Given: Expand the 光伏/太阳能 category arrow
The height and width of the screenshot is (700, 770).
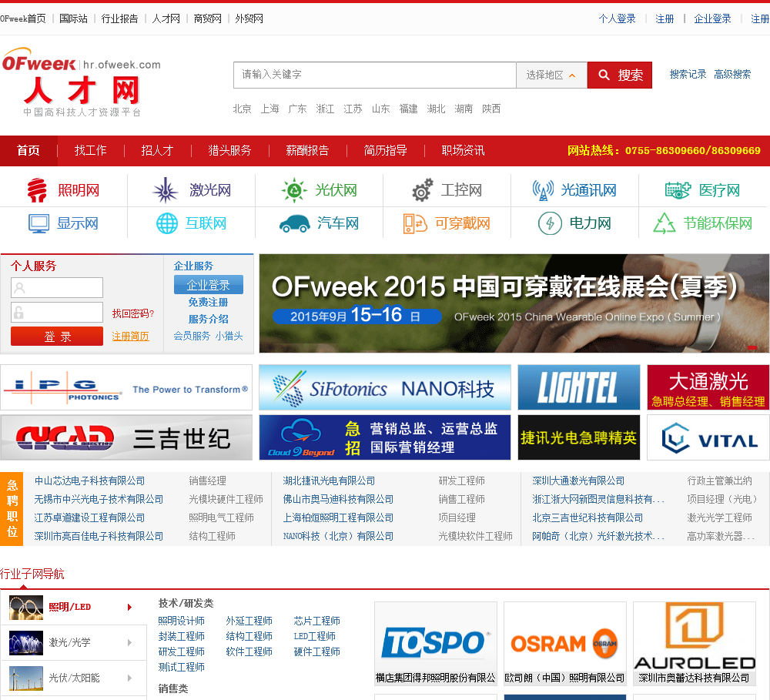Looking at the screenshot, I should 129,678.
